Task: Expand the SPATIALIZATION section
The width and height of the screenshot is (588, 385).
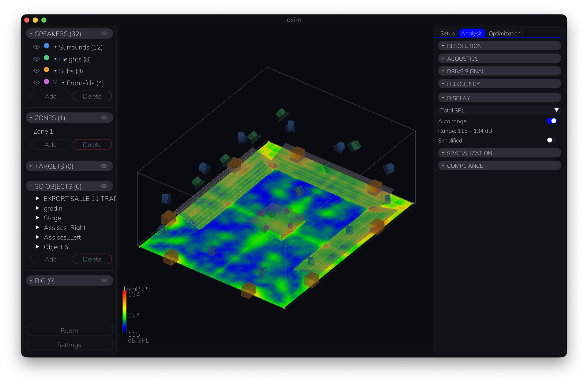Action: [499, 153]
